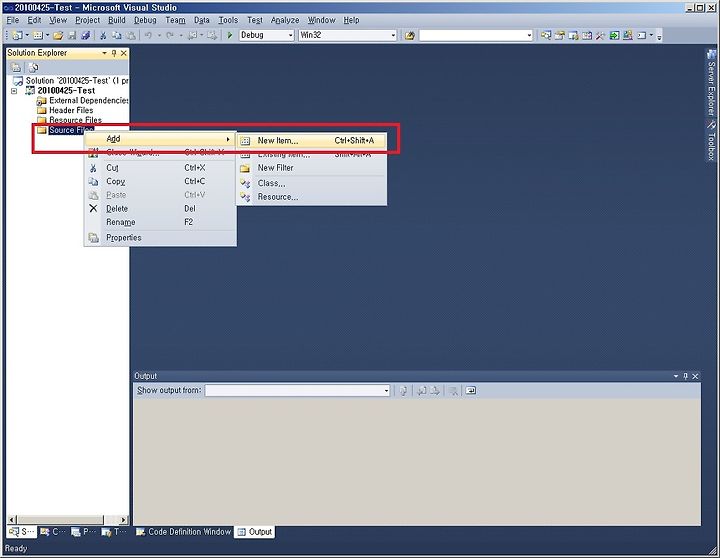Click the New Project toolbar icon
The height and width of the screenshot is (558, 720).
[x=17, y=35]
